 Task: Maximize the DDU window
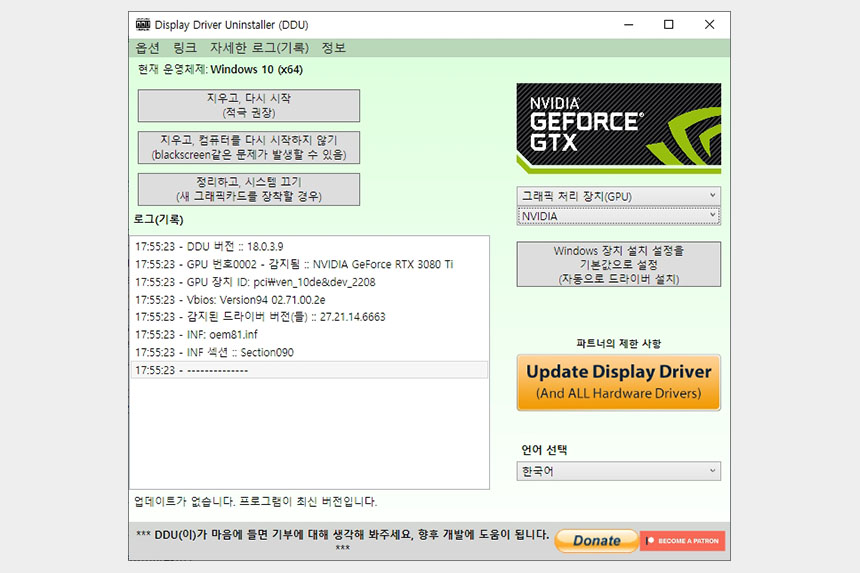point(669,25)
